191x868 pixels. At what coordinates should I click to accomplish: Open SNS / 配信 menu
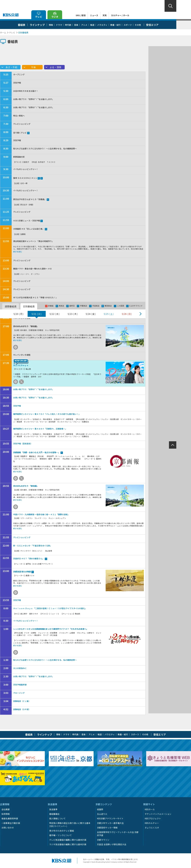(x=81, y=15)
